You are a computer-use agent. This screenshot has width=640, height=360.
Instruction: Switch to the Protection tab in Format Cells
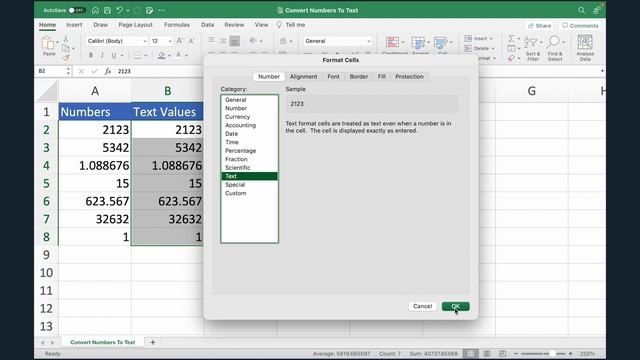[x=409, y=76]
